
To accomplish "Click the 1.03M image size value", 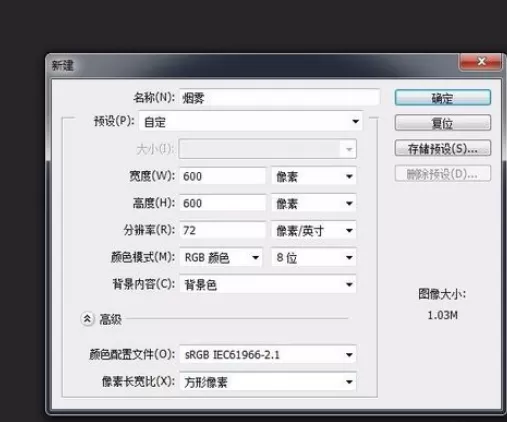I will 442,315.
